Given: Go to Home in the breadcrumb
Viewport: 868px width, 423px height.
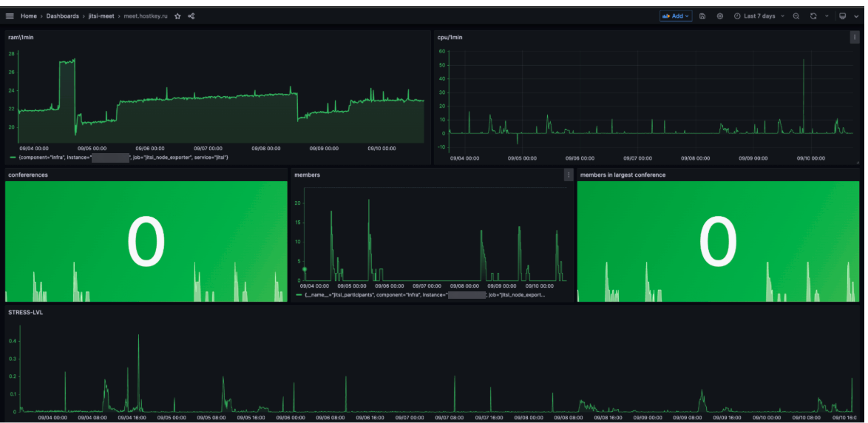Looking at the screenshot, I should point(29,16).
